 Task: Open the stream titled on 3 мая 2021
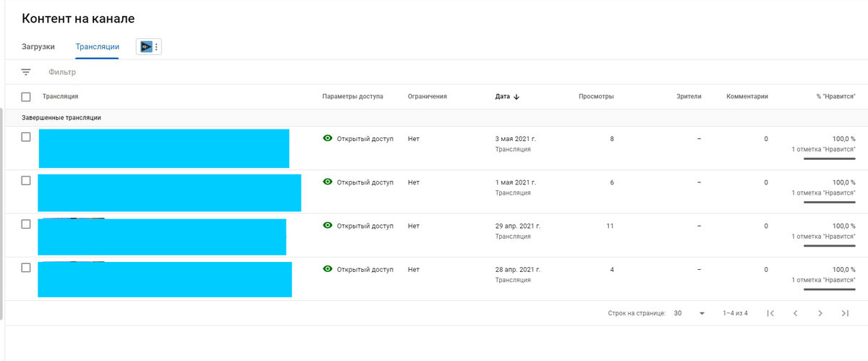click(x=163, y=148)
